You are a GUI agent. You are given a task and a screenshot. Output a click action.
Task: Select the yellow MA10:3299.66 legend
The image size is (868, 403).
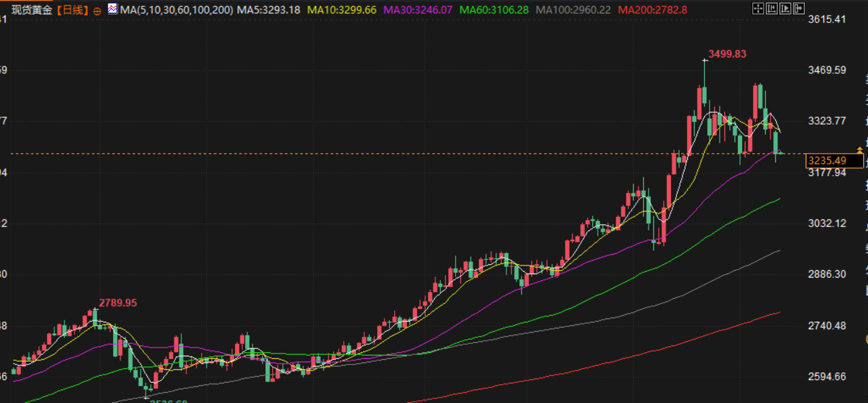[x=341, y=11]
